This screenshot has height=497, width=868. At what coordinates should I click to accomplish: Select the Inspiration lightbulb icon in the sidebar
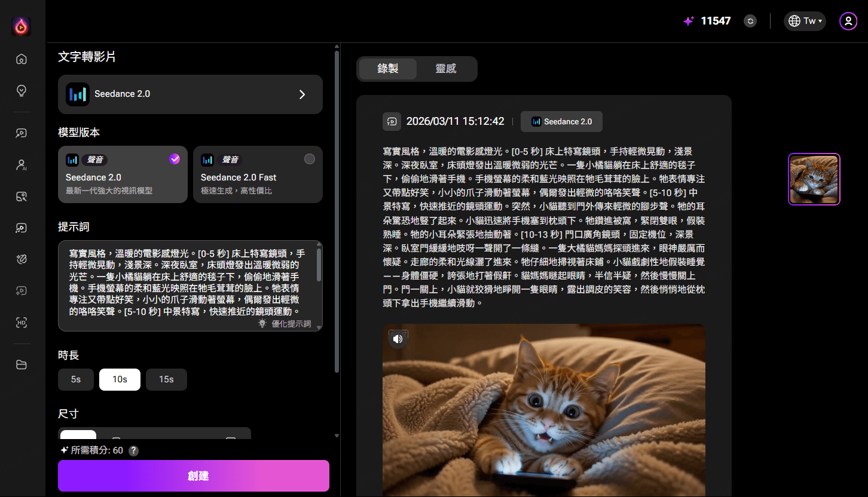[x=21, y=91]
